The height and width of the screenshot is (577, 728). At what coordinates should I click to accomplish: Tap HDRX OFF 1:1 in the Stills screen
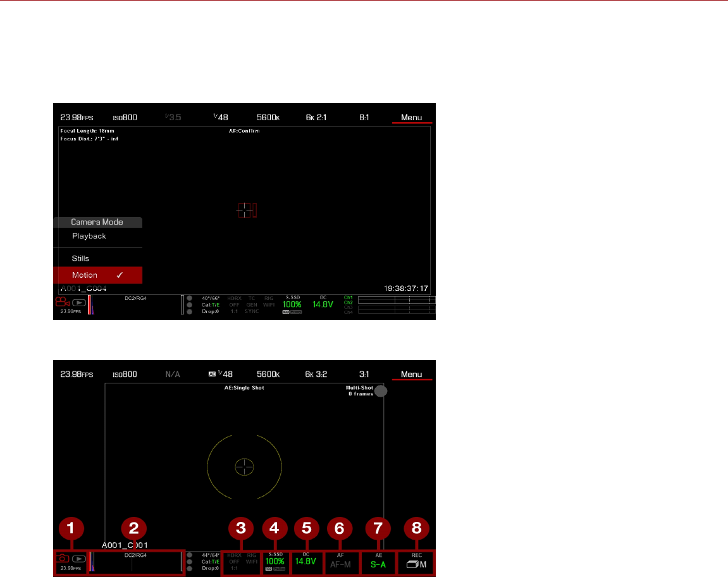(x=235, y=562)
